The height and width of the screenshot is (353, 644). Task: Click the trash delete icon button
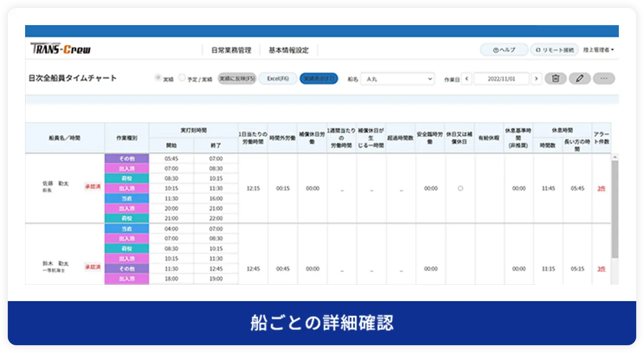[x=555, y=78]
